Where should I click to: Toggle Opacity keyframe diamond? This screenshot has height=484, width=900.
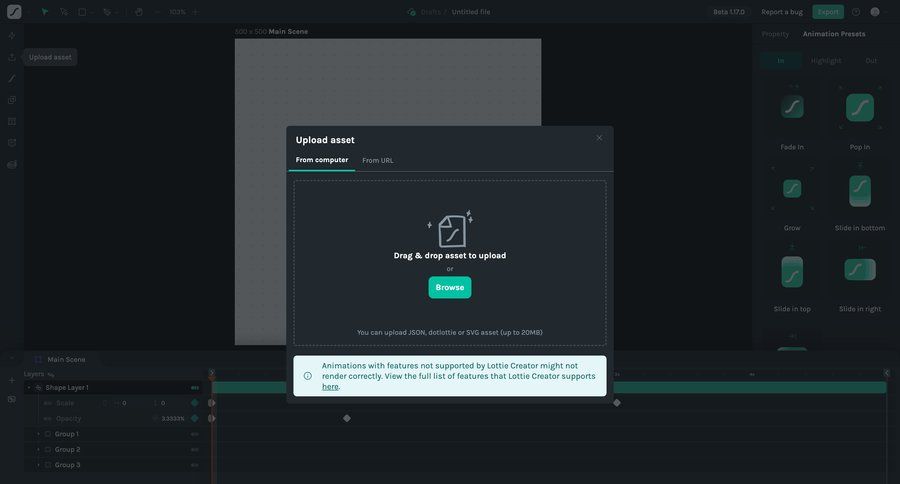coord(195,419)
